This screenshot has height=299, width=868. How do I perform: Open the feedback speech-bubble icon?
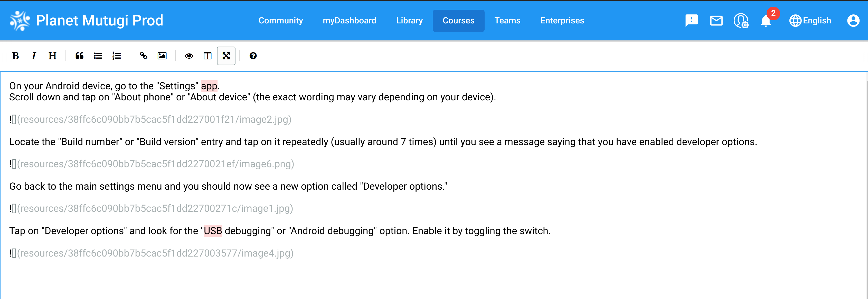[x=692, y=21]
